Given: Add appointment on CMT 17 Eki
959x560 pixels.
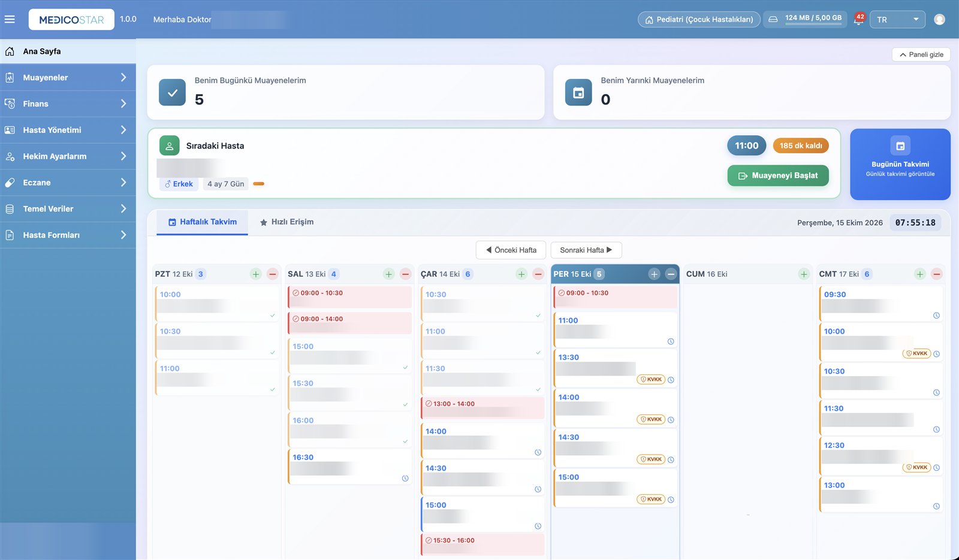Looking at the screenshot, I should (920, 274).
